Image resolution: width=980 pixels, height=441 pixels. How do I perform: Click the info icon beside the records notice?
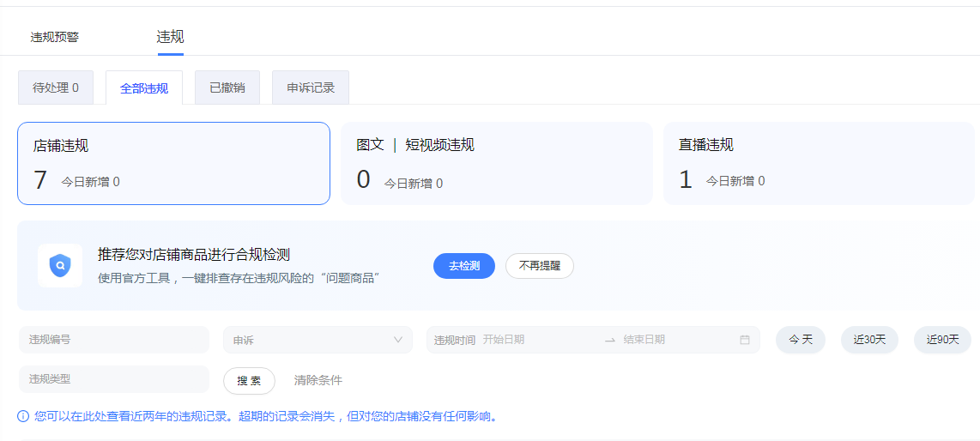click(x=23, y=417)
